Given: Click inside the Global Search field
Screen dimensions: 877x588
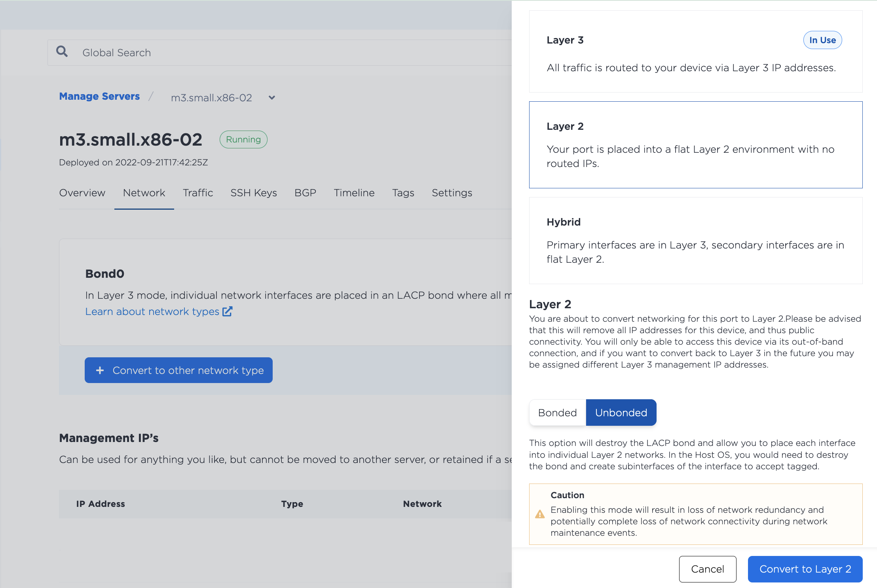Looking at the screenshot, I should pyautogui.click(x=277, y=53).
